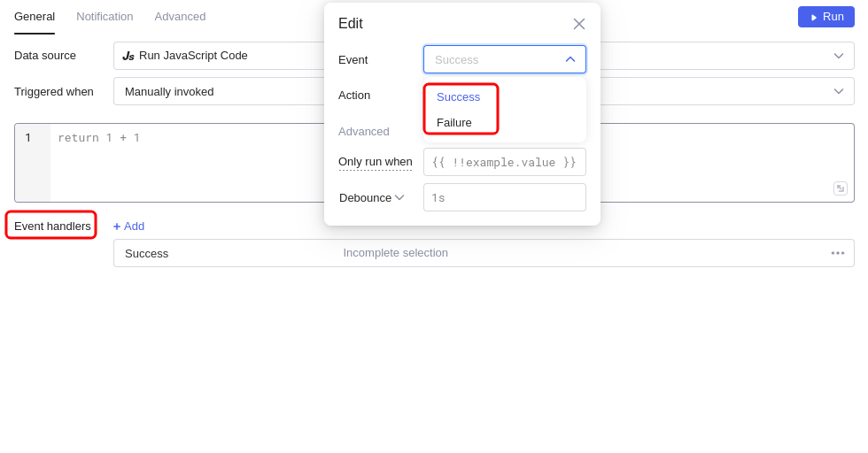Viewport: 868px width, 453px height.
Task: Click the Only run when label
Action: 375,162
